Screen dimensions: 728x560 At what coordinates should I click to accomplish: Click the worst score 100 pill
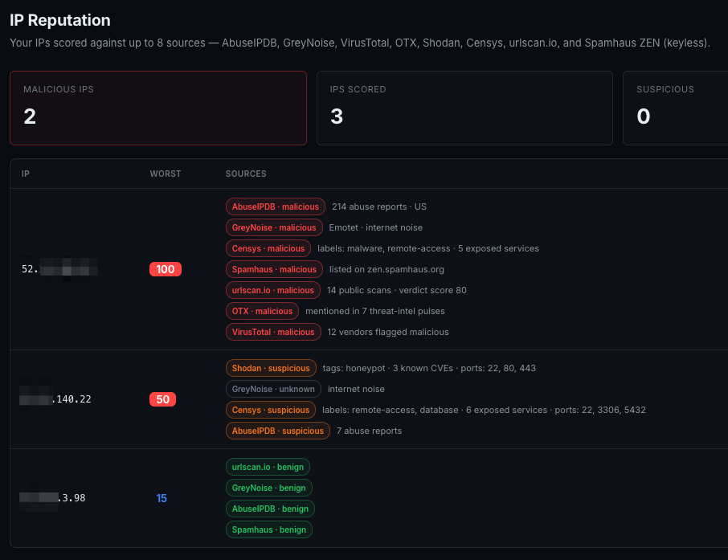[x=166, y=269]
